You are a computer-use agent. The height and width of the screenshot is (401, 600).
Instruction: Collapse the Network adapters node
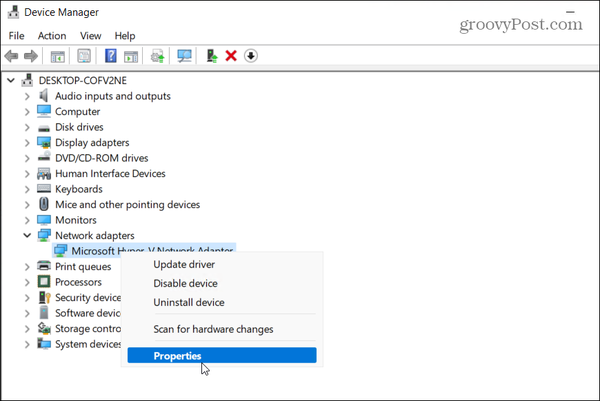27,236
